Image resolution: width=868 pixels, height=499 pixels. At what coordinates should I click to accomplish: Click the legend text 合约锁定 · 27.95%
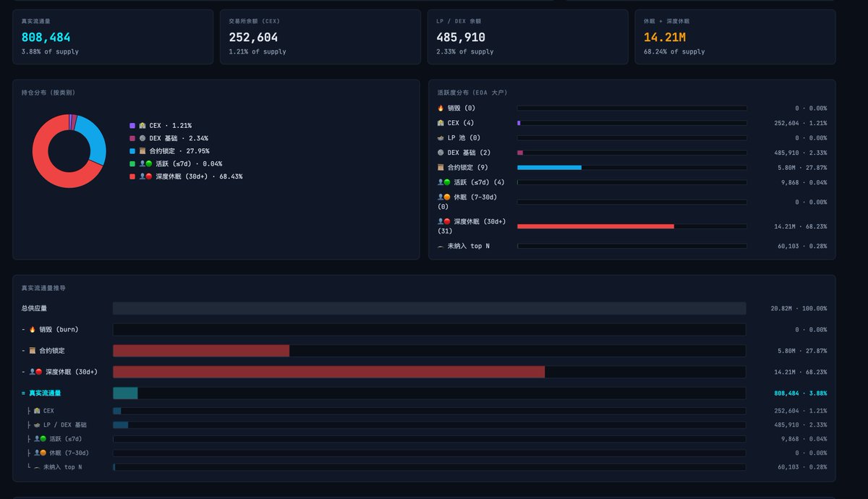tap(179, 151)
